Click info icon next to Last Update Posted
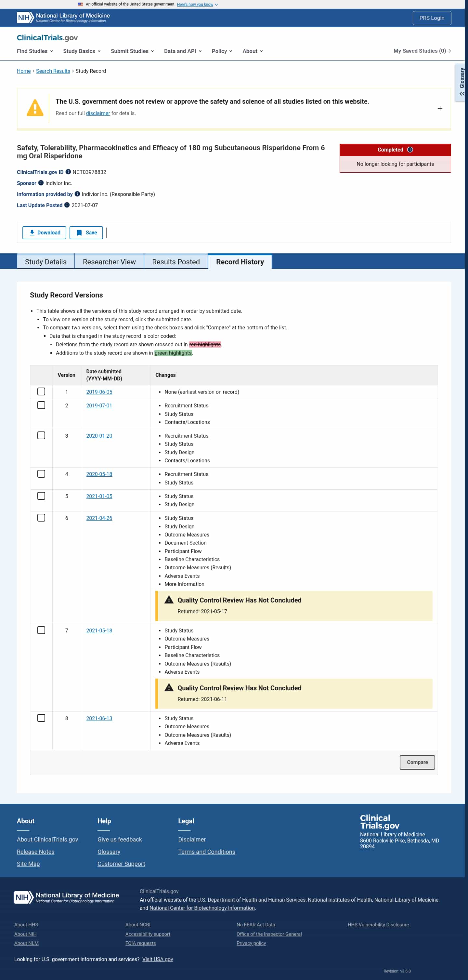468x980 pixels. (x=67, y=205)
